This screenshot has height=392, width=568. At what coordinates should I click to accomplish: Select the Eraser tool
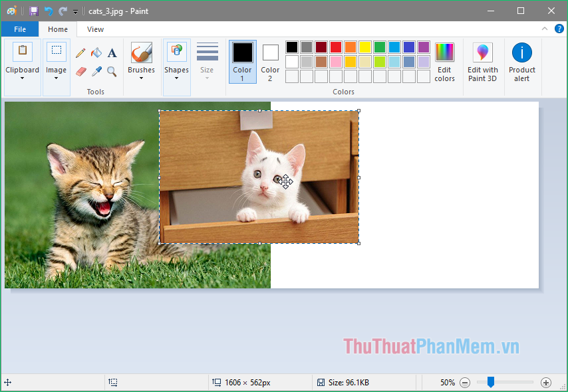[80, 71]
